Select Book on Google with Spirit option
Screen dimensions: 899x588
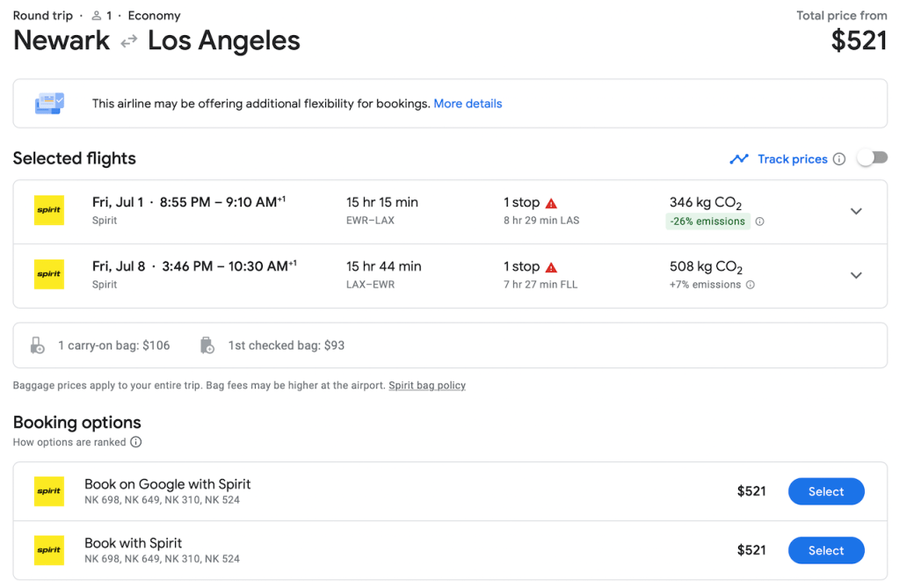825,491
